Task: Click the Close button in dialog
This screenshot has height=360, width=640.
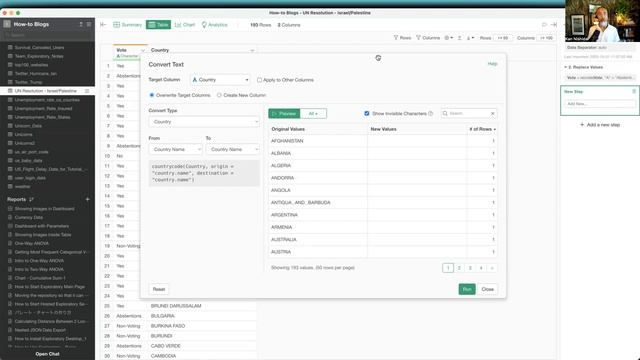Action: (488, 289)
